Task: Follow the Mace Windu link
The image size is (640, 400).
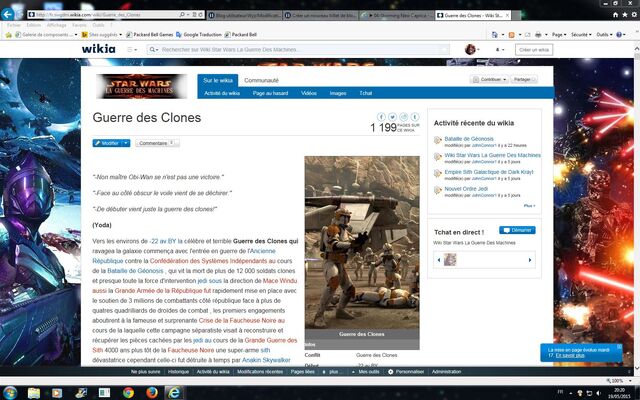Action: pos(280,281)
